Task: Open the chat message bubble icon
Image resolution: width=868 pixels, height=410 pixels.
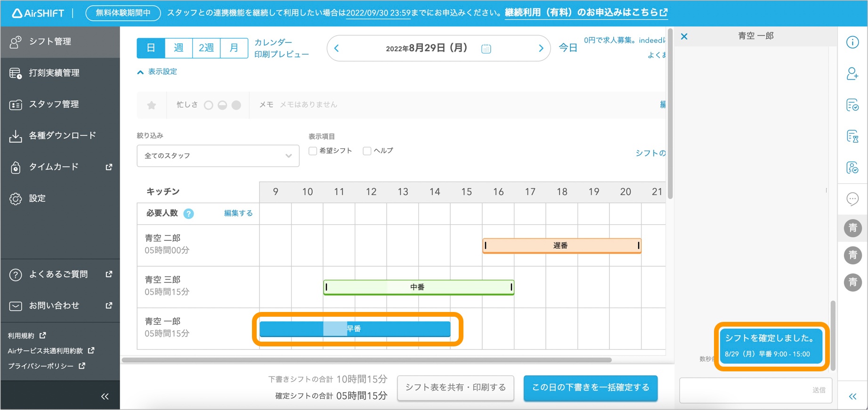Action: click(x=852, y=199)
